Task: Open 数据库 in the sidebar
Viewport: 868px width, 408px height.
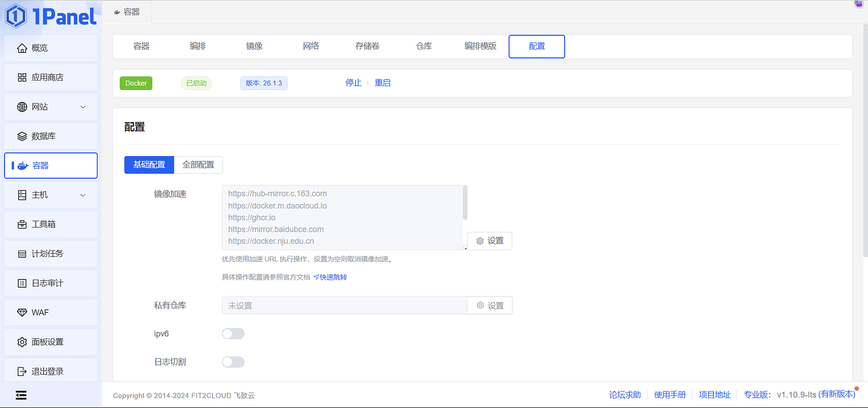Action: 51,136
